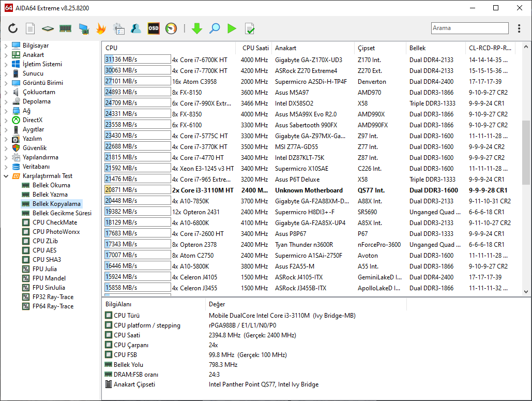Image resolution: width=532 pixels, height=401 pixels.
Task: Click the memory module toolbar icon
Action: tap(66, 28)
